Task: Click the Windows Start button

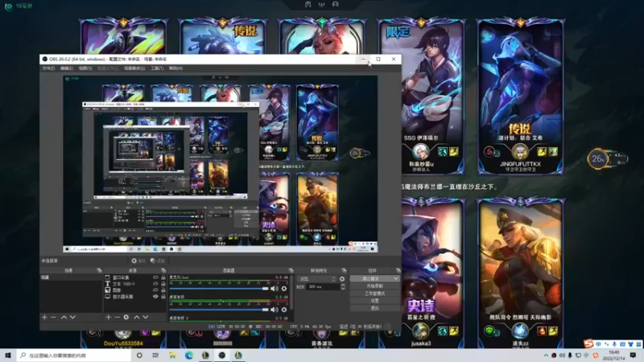Action: click(x=8, y=355)
